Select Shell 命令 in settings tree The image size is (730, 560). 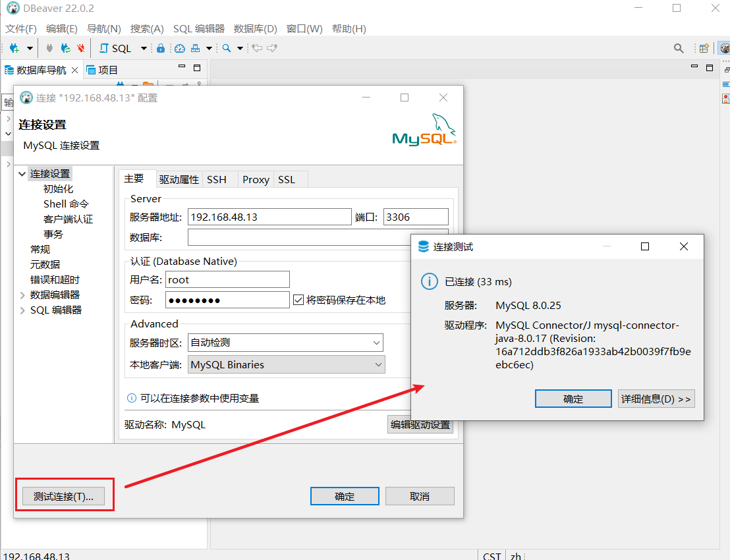tap(66, 204)
